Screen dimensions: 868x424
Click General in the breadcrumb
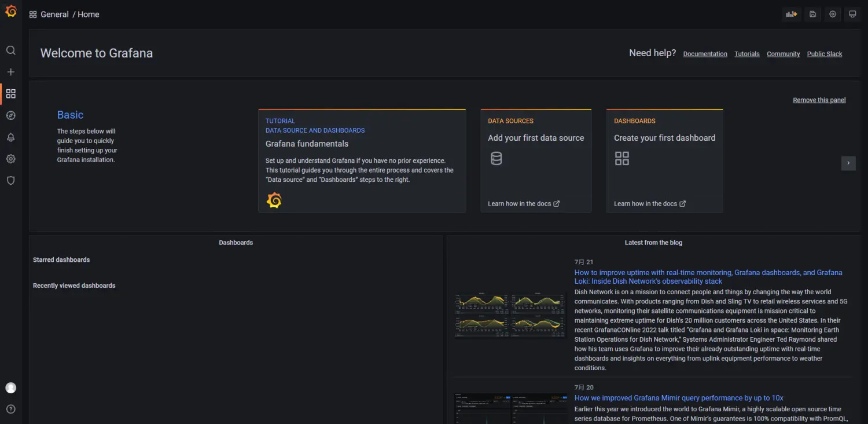pyautogui.click(x=55, y=14)
